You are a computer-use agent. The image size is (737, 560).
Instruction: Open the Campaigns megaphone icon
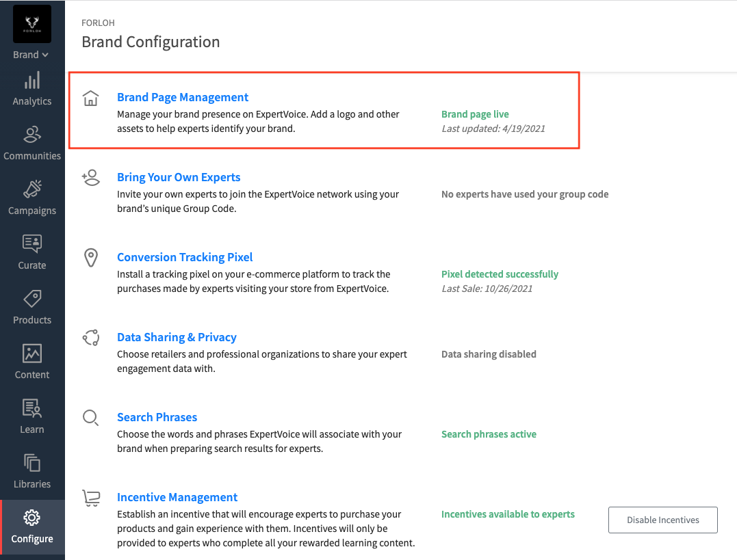tap(32, 189)
